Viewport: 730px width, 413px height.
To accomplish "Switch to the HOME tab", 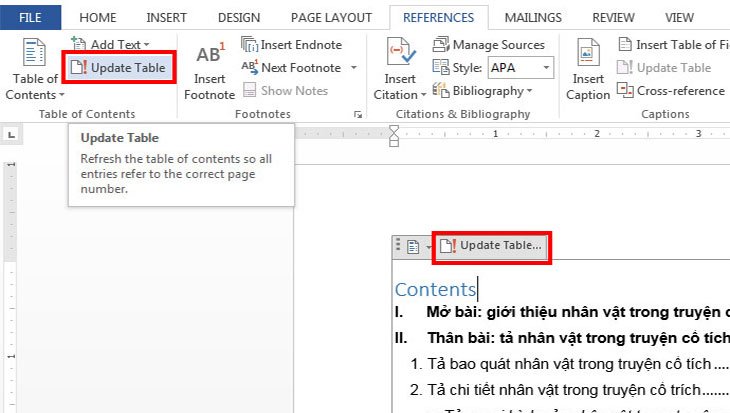I will 98,18.
